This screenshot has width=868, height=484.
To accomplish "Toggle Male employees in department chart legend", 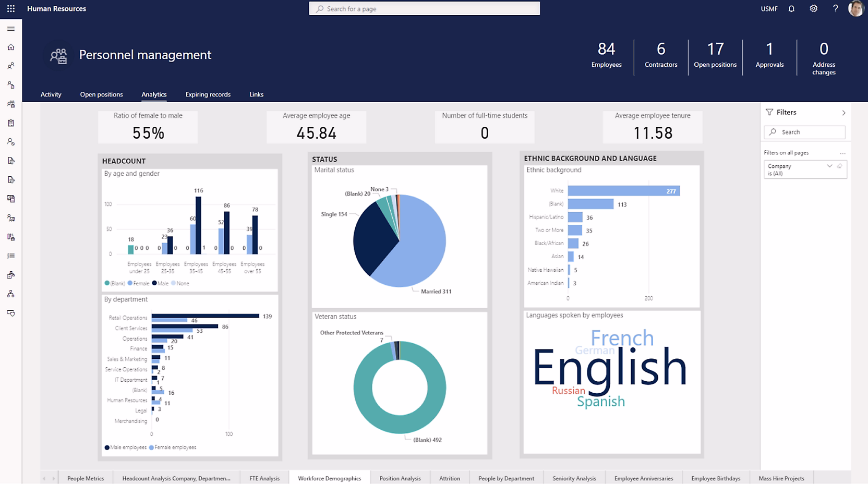I will (125, 447).
